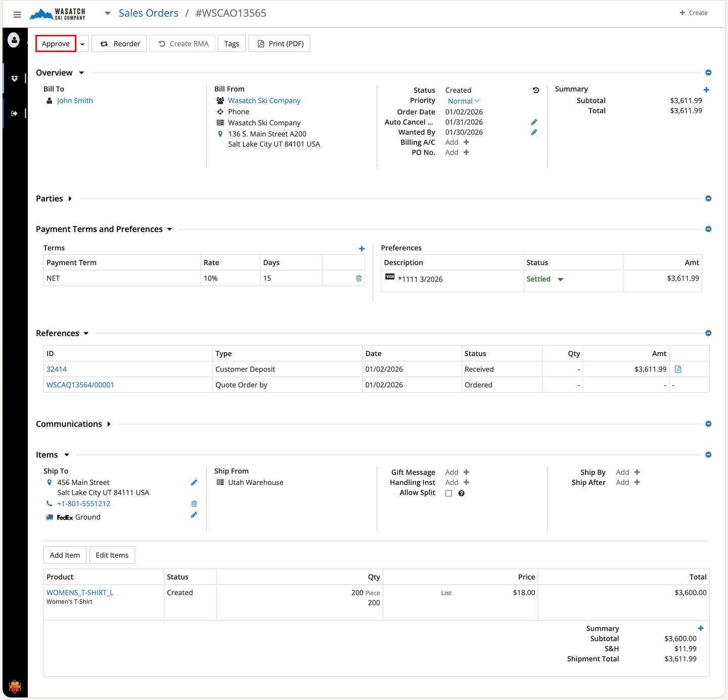Viewport: 728px width, 700px height.
Task: Click Create in the top bar
Action: coord(694,13)
